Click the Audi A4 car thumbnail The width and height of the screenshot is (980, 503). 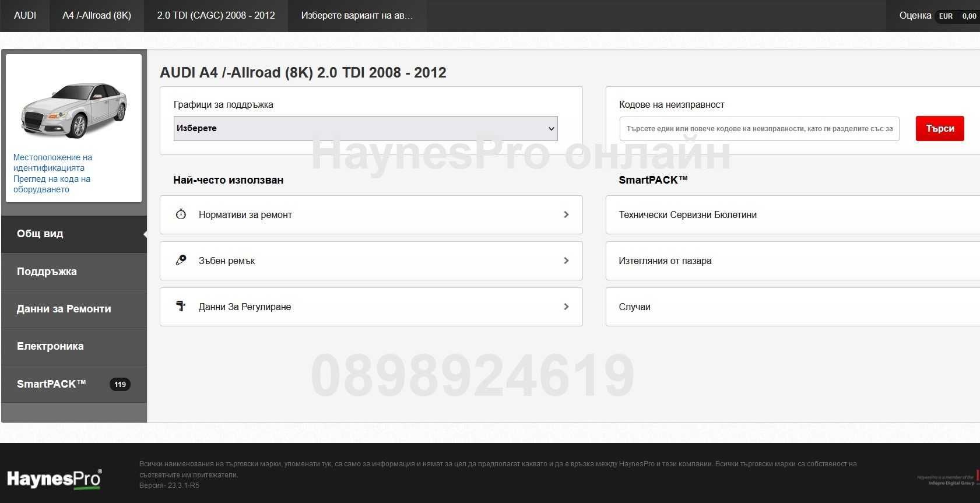(x=74, y=110)
